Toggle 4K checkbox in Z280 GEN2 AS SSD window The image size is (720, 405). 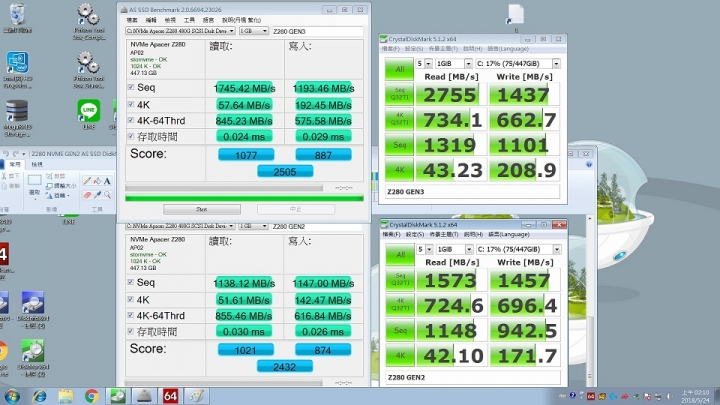[x=130, y=299]
